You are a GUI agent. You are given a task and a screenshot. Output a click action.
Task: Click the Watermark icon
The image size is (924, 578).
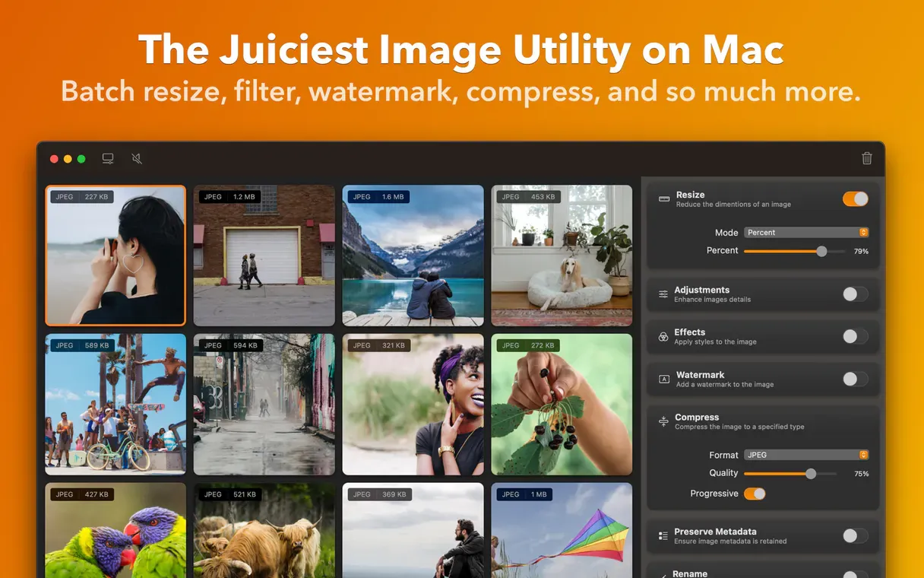663,379
